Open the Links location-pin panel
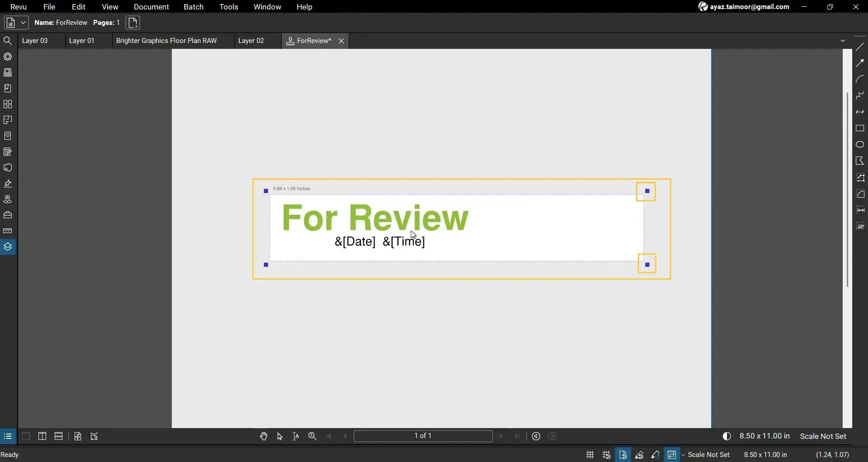The height and width of the screenshot is (462, 868). point(8,199)
